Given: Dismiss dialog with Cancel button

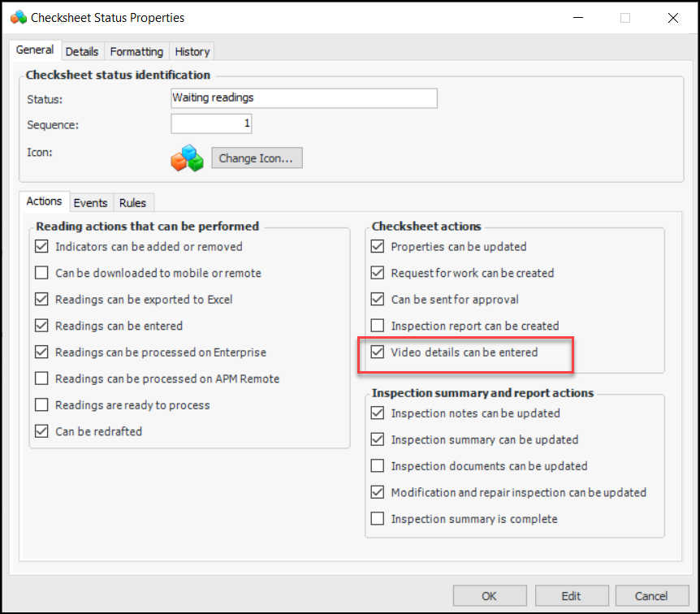Looking at the screenshot, I should 652,595.
